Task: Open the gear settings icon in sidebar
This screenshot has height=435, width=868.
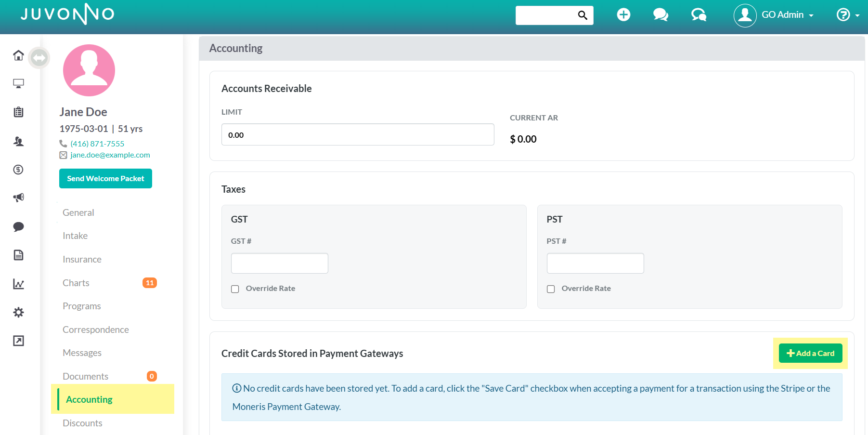Action: pyautogui.click(x=18, y=312)
